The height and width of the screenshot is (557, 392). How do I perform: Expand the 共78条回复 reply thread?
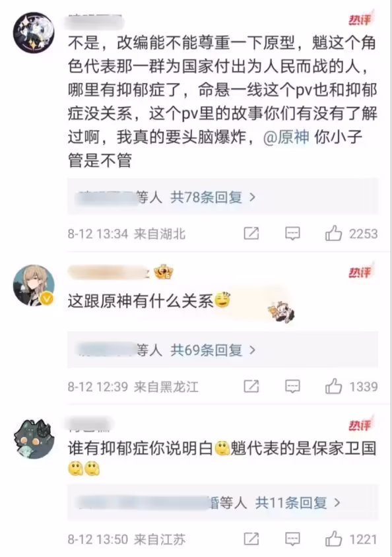click(212, 197)
